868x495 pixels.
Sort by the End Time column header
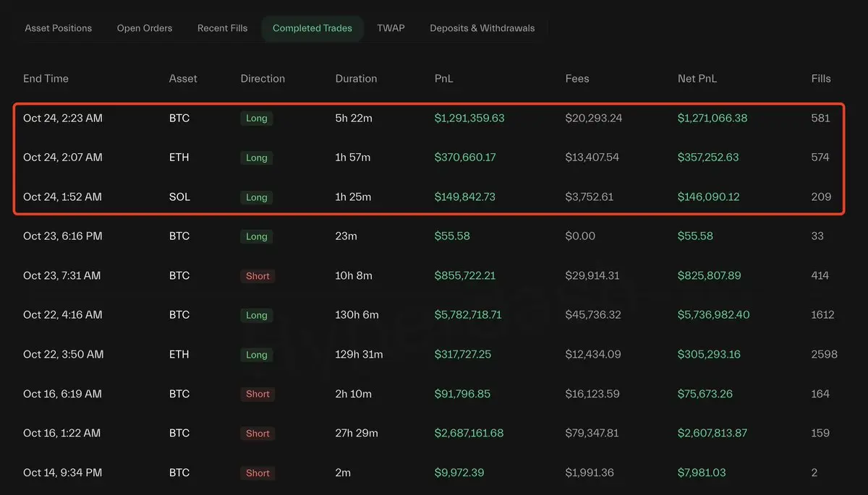46,79
